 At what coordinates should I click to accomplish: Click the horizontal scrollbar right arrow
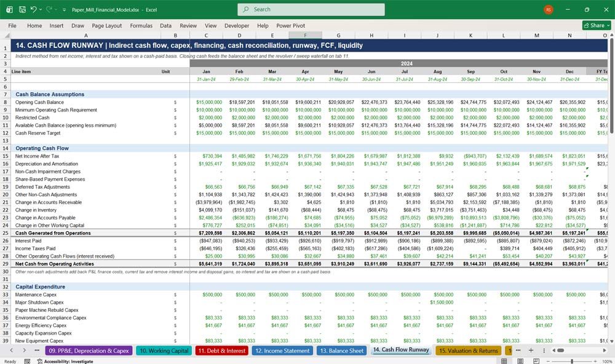[605, 350]
